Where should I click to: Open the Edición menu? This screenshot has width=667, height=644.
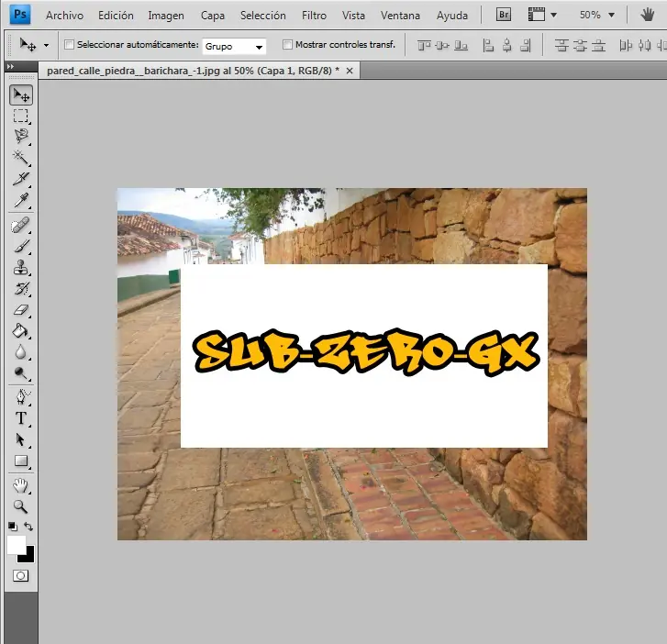(116, 16)
